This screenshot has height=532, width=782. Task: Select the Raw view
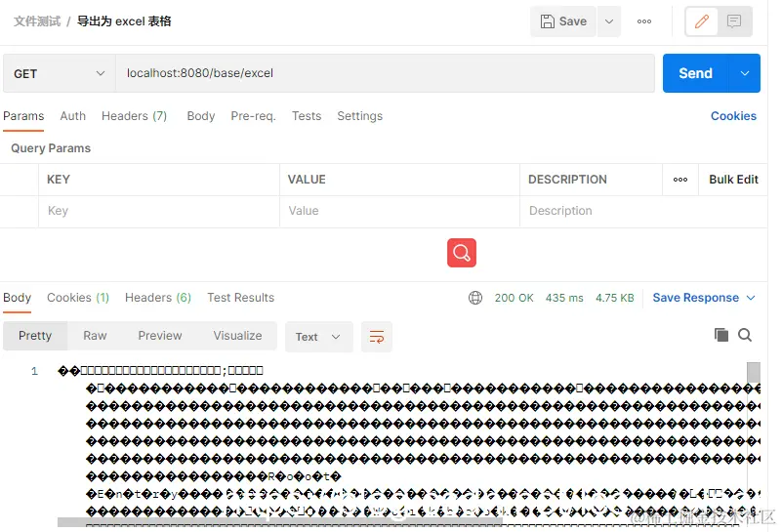[95, 336]
